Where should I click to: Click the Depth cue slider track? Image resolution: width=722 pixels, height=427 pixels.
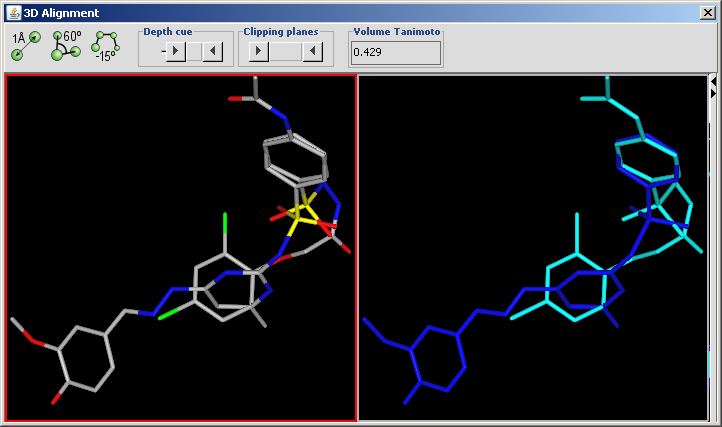click(194, 51)
